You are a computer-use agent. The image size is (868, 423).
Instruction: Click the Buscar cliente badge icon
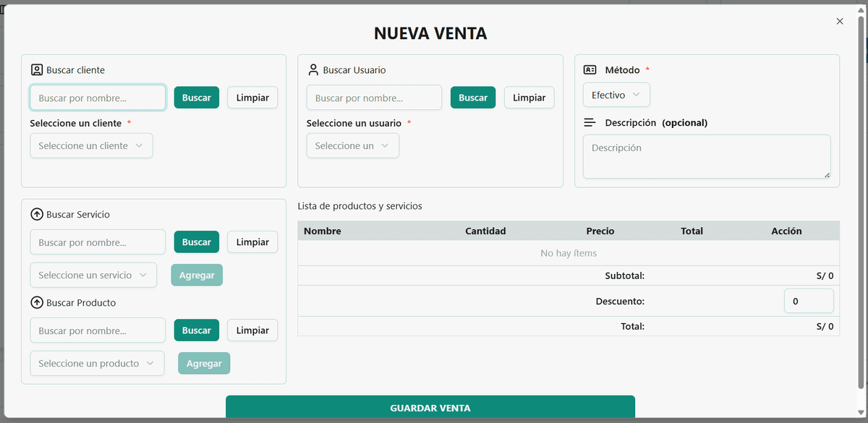click(x=37, y=69)
